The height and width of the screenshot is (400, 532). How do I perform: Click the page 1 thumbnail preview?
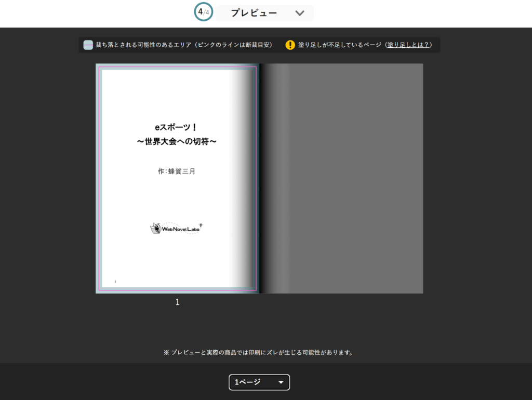pos(177,178)
